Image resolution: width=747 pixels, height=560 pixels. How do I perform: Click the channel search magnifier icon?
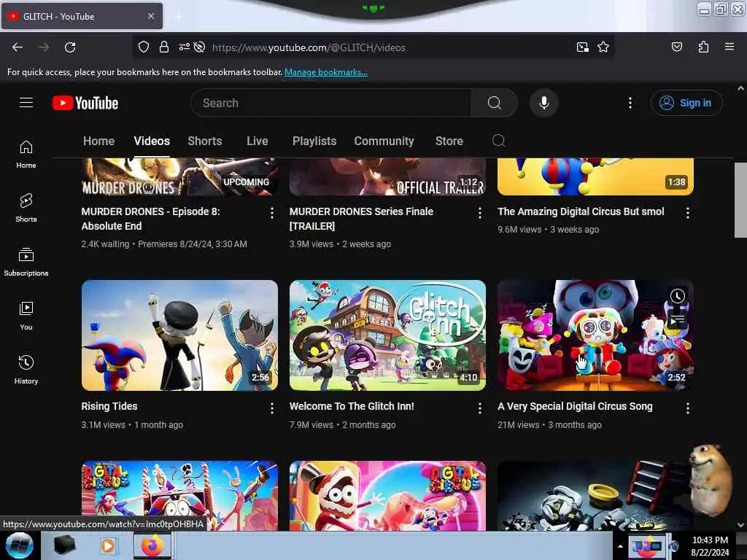pos(498,141)
